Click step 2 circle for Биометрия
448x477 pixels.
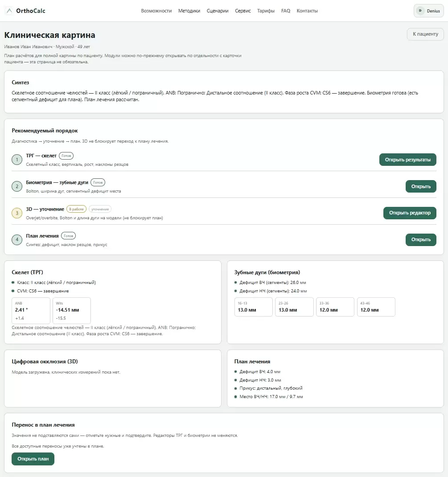point(17,186)
